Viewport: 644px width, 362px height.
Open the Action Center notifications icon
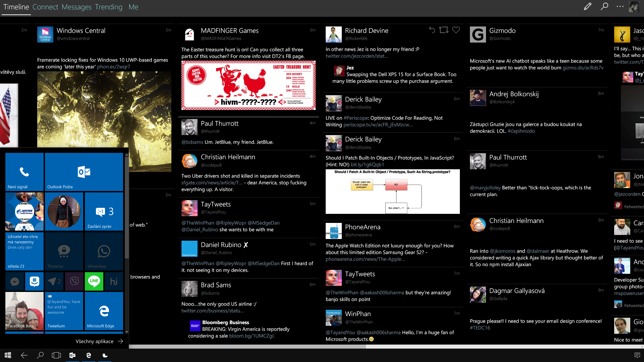637,355
